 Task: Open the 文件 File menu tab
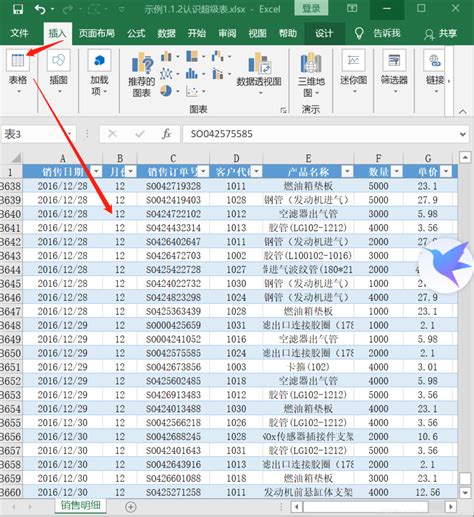[19, 33]
